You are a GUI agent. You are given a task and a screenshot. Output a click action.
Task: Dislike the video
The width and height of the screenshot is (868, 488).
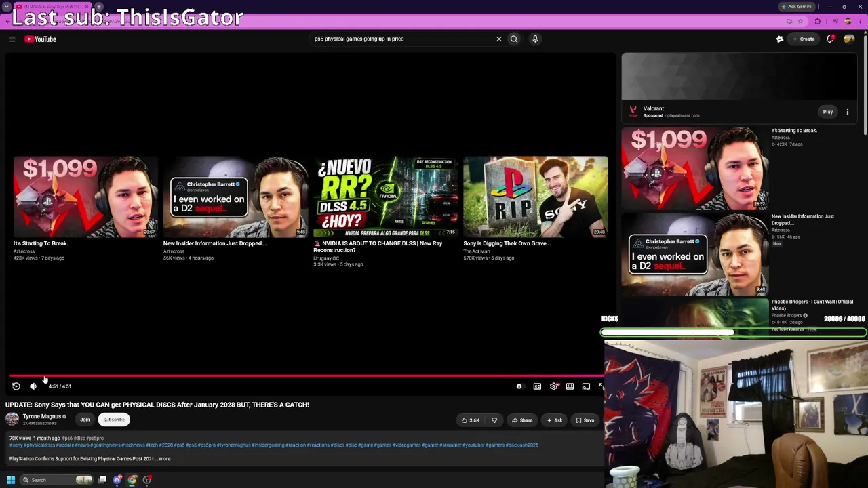point(494,420)
